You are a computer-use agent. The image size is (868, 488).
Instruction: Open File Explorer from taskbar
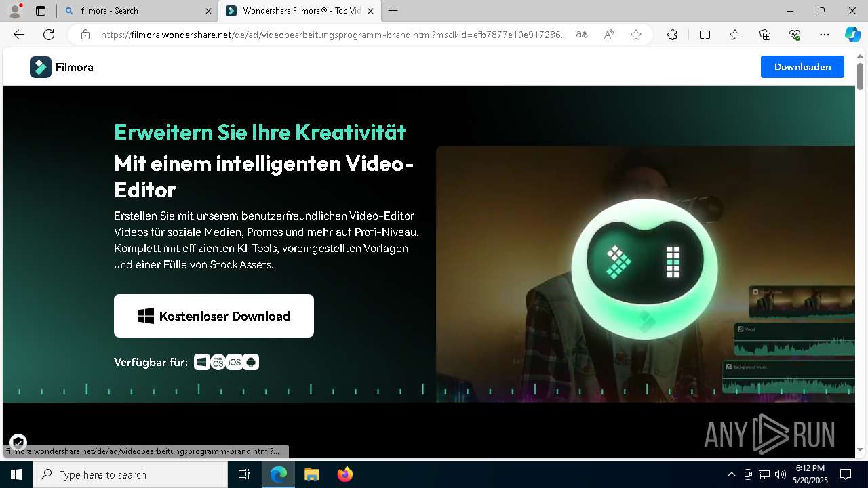pos(311,474)
